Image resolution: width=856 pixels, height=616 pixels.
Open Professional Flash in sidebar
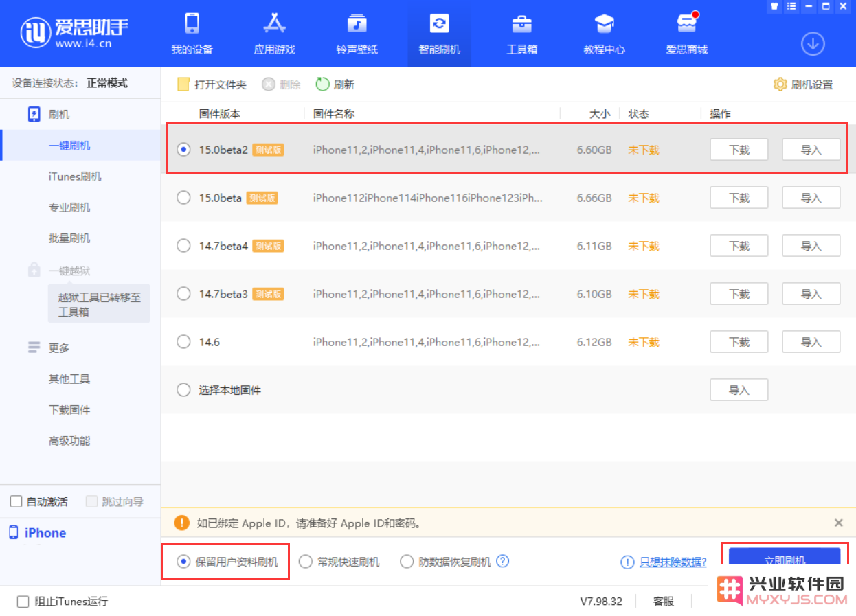tap(69, 207)
